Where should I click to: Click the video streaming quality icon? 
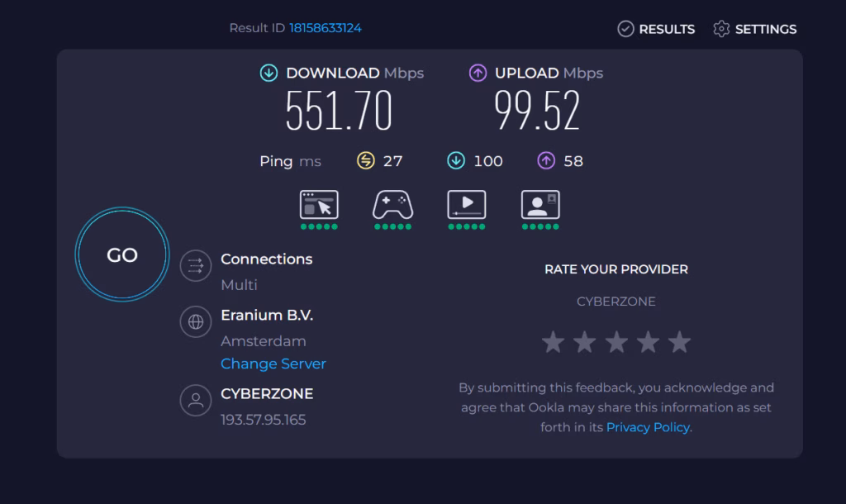466,205
